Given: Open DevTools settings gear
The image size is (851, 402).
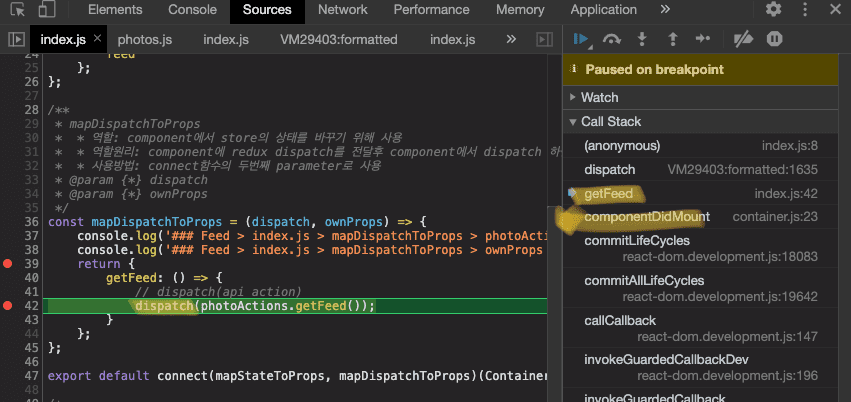Looking at the screenshot, I should [x=773, y=10].
